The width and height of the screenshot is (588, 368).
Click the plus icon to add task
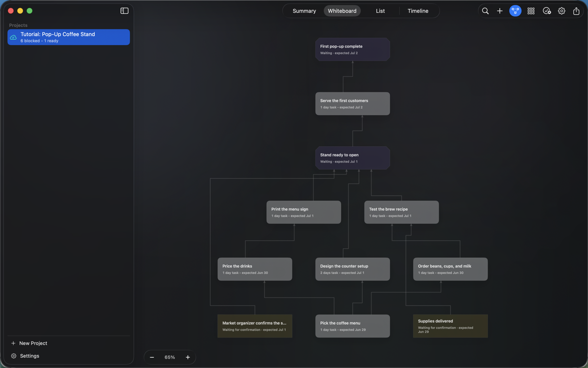(500, 11)
